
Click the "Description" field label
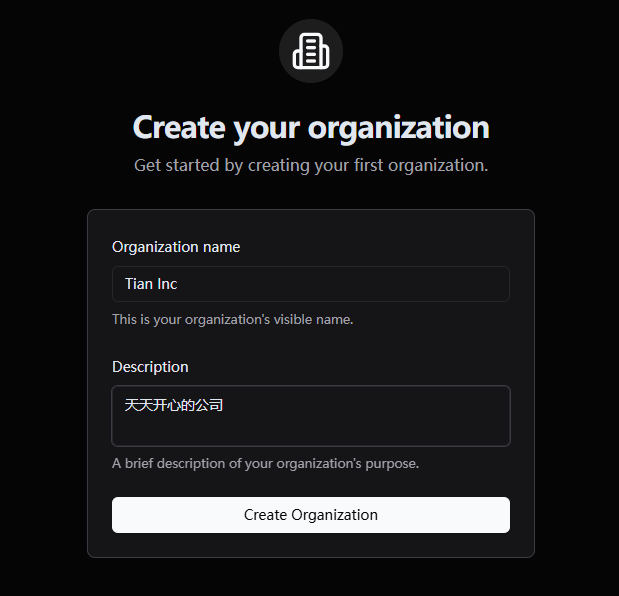point(150,367)
